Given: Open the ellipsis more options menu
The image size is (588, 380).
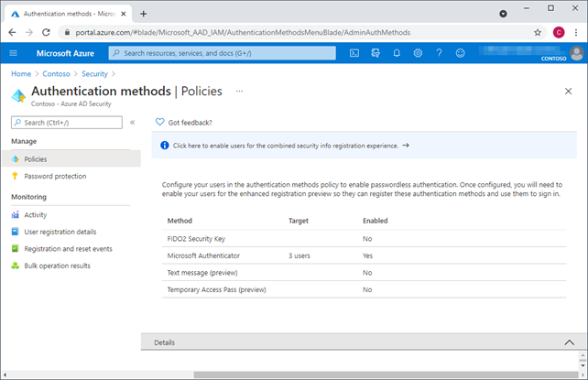Looking at the screenshot, I should 240,92.
